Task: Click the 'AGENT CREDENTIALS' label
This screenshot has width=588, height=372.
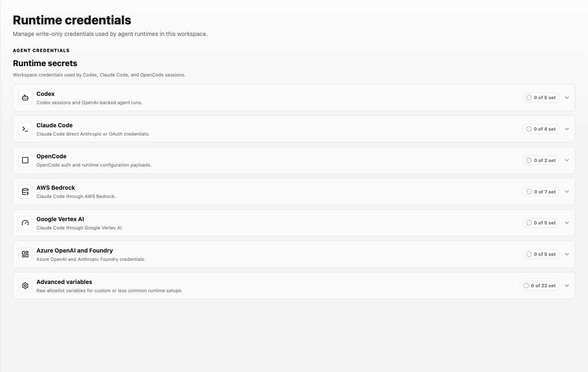Action: pyautogui.click(x=41, y=50)
